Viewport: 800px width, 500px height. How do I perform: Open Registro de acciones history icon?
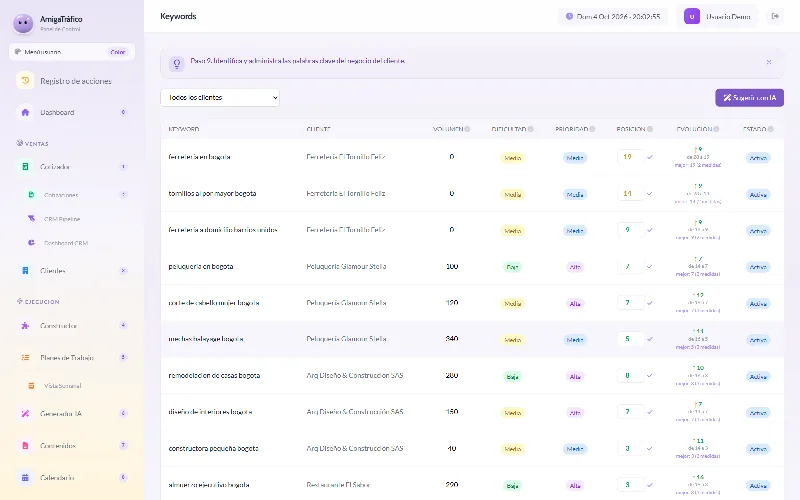coord(25,81)
